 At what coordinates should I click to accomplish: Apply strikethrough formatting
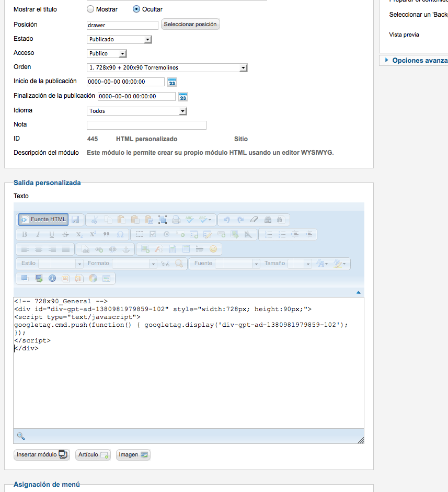65,234
